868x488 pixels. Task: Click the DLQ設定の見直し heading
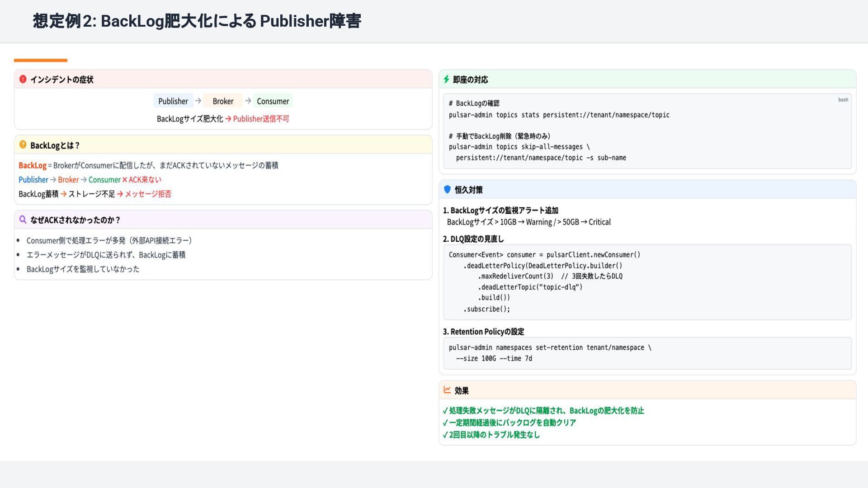473,239
